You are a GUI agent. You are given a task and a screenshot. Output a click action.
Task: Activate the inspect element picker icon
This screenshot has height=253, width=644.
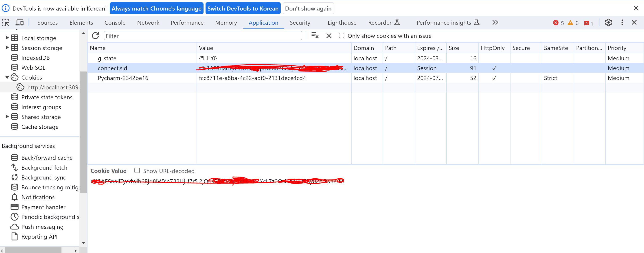point(6,22)
